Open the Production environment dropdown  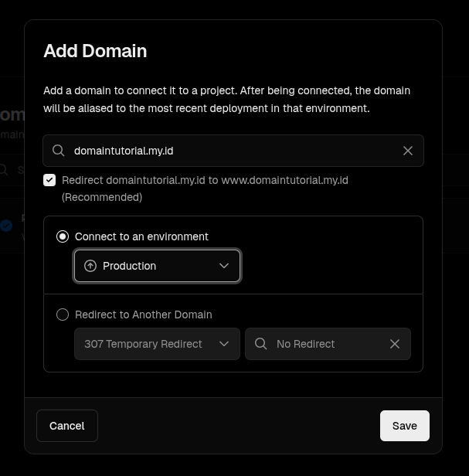coord(157,266)
